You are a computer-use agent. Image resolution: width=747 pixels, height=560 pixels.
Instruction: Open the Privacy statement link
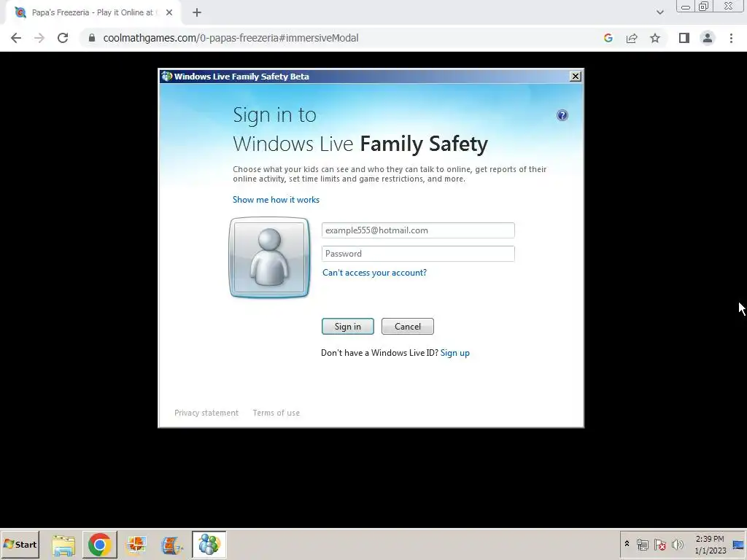[x=206, y=413]
